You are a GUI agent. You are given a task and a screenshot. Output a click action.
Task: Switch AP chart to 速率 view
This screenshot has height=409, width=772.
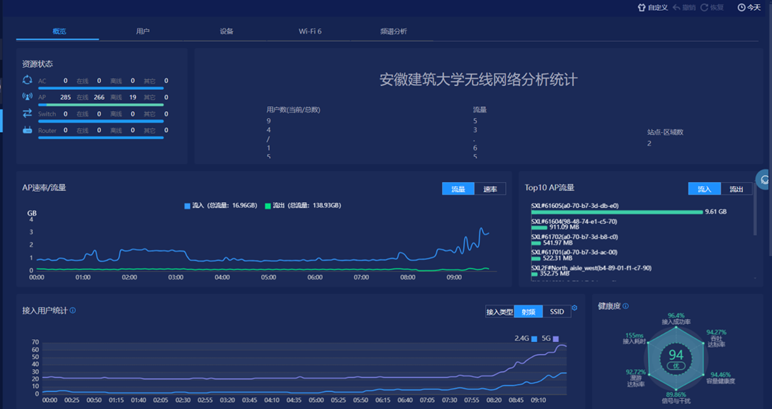point(490,188)
